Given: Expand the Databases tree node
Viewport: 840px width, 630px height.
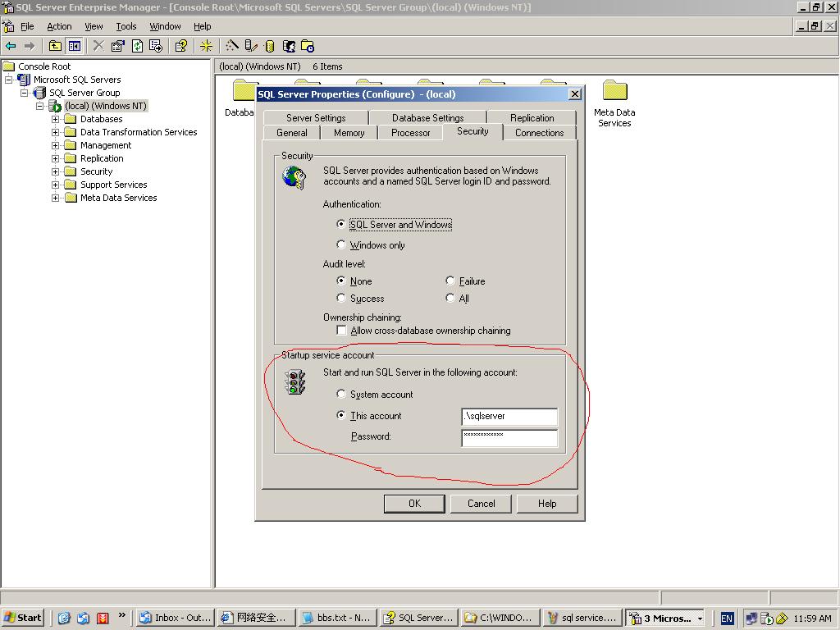Looking at the screenshot, I should (x=56, y=119).
